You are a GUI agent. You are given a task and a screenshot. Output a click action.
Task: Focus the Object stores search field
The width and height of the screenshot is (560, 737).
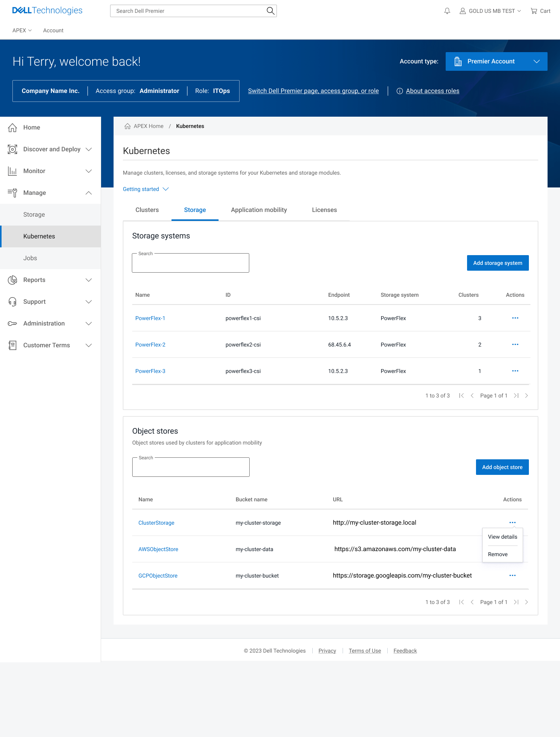coord(191,467)
